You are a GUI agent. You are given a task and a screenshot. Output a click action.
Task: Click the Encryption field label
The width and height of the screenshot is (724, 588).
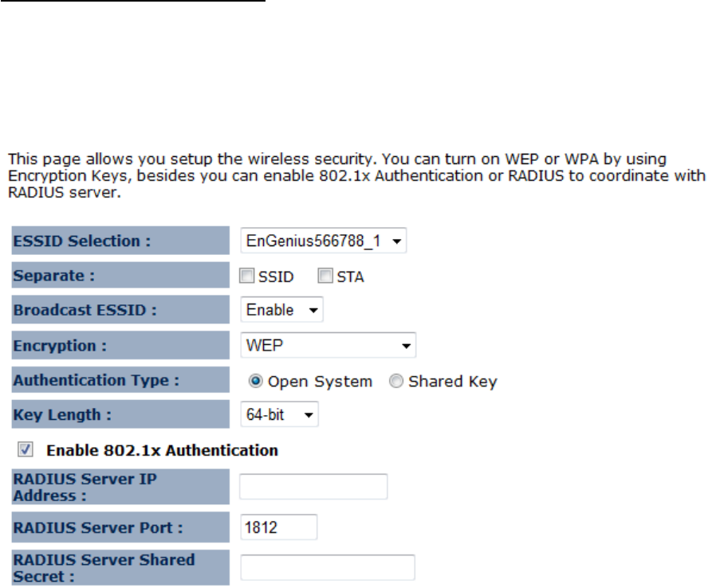pyautogui.click(x=61, y=346)
